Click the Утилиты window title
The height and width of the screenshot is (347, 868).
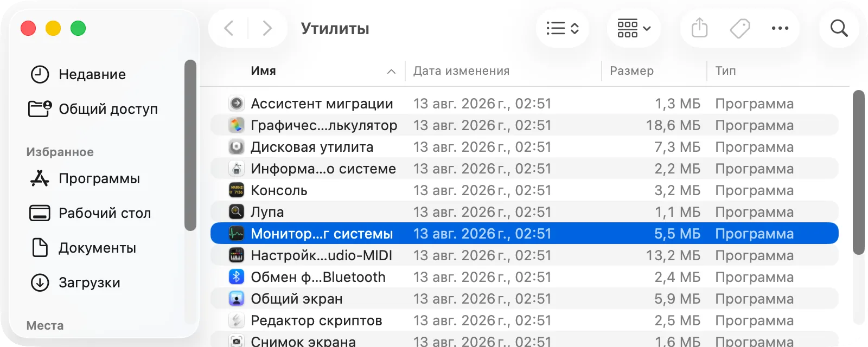[335, 28]
